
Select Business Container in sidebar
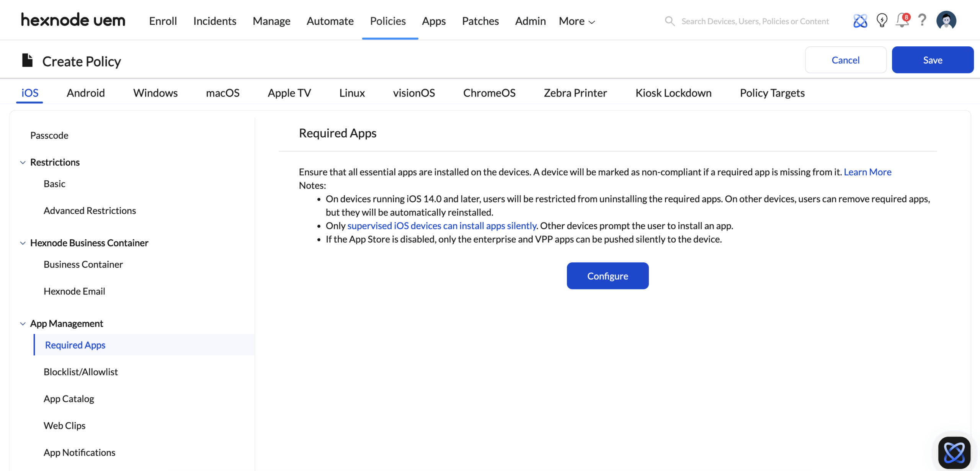coord(83,265)
